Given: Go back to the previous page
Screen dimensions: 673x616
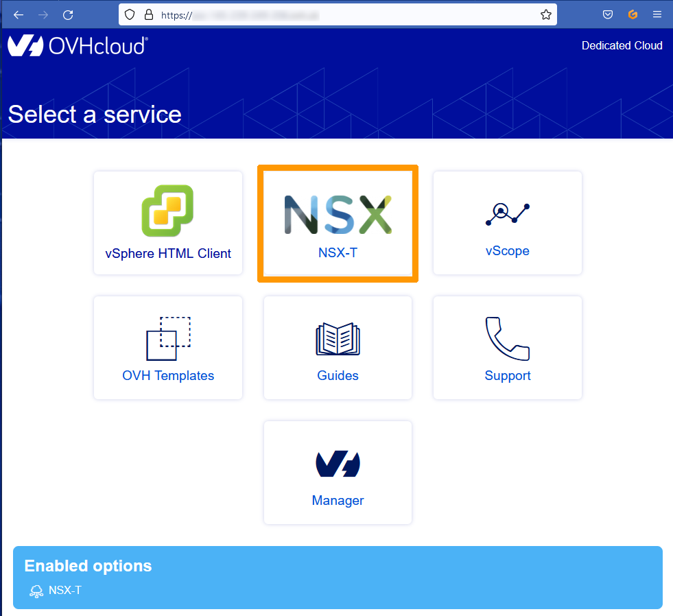Looking at the screenshot, I should (19, 14).
